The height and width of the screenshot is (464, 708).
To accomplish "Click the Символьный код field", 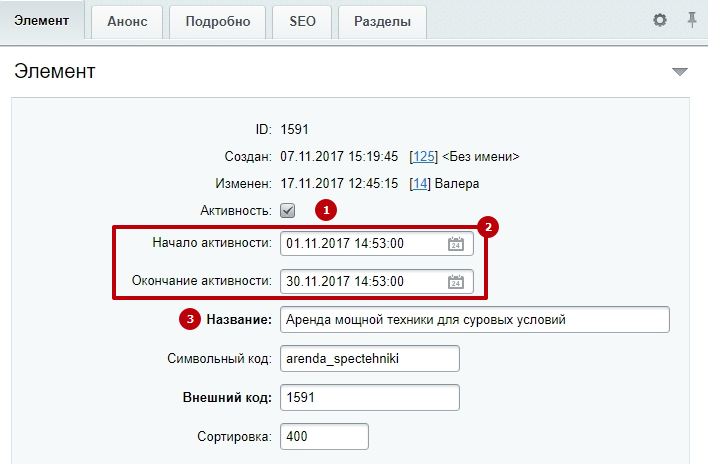I will [370, 359].
